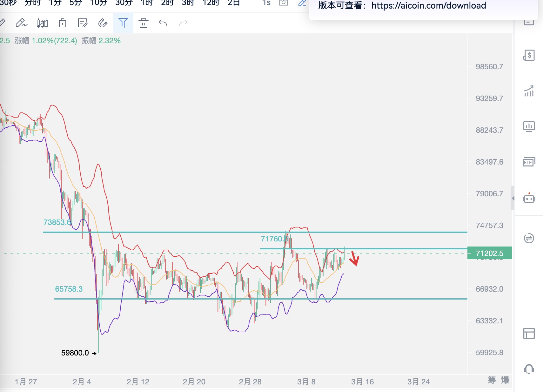Viewport: 543px width, 392px height.
Task: Select the freehand pen drawing tool
Action: (21, 23)
